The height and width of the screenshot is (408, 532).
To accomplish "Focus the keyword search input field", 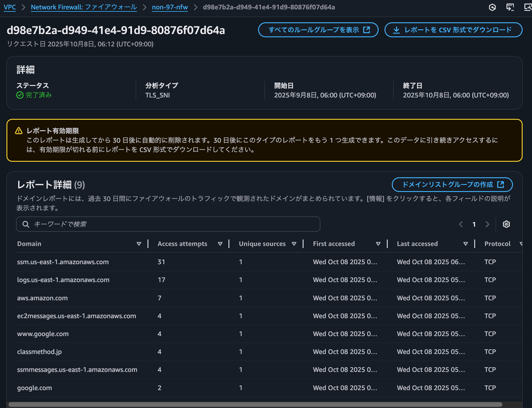I will [173, 224].
